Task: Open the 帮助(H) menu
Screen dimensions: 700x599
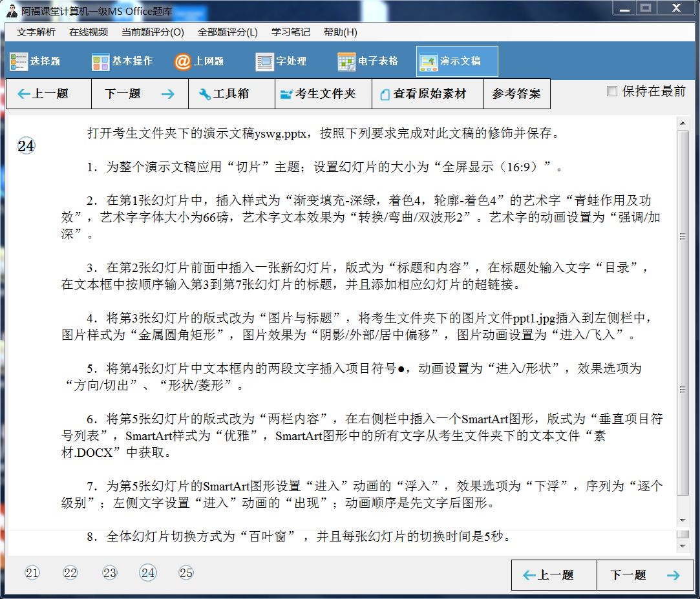Action: tap(340, 32)
